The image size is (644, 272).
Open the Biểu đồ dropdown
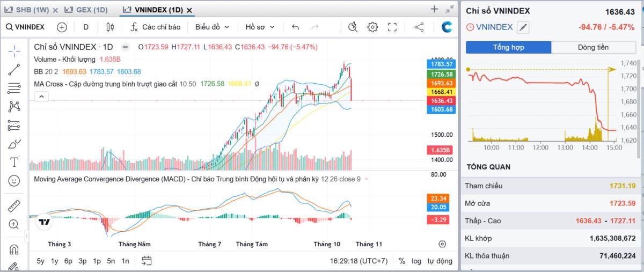tap(212, 27)
